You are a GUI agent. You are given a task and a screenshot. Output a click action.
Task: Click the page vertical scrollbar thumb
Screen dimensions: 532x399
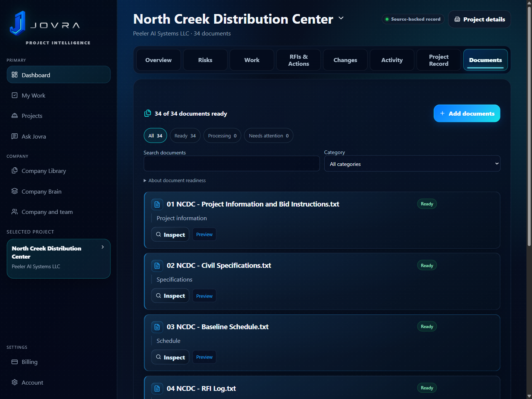click(529, 126)
